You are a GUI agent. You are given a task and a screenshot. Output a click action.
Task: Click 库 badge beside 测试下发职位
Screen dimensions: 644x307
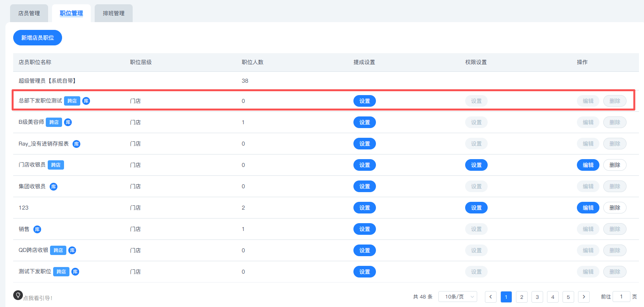point(75,272)
